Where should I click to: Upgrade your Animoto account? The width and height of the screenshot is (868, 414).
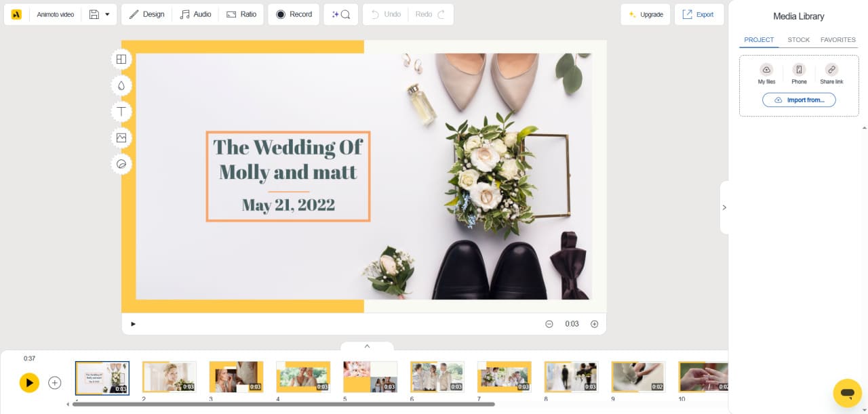645,14
